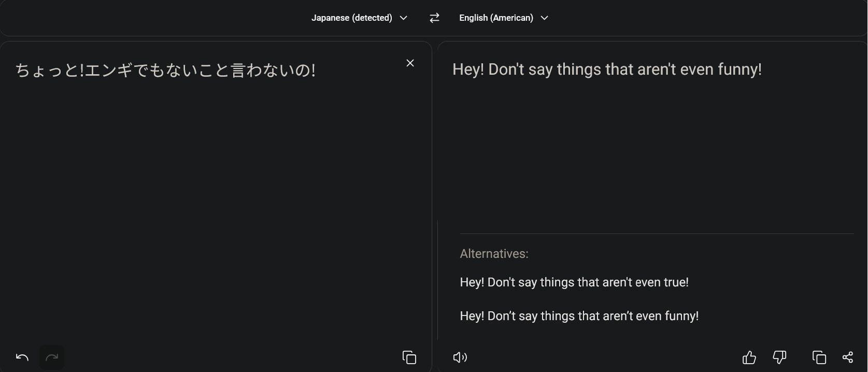The image size is (868, 372).
Task: Choose alternative ending with "even true!"
Action: coord(574,282)
